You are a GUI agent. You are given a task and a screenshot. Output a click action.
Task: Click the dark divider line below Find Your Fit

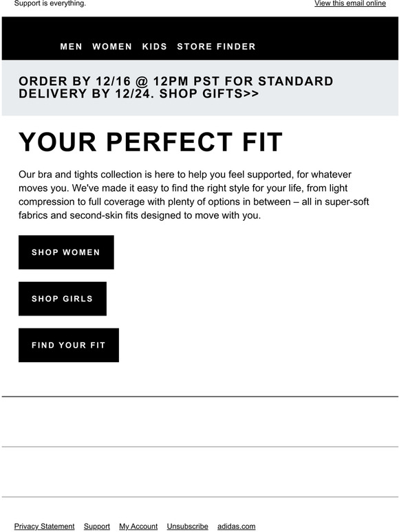199,397
